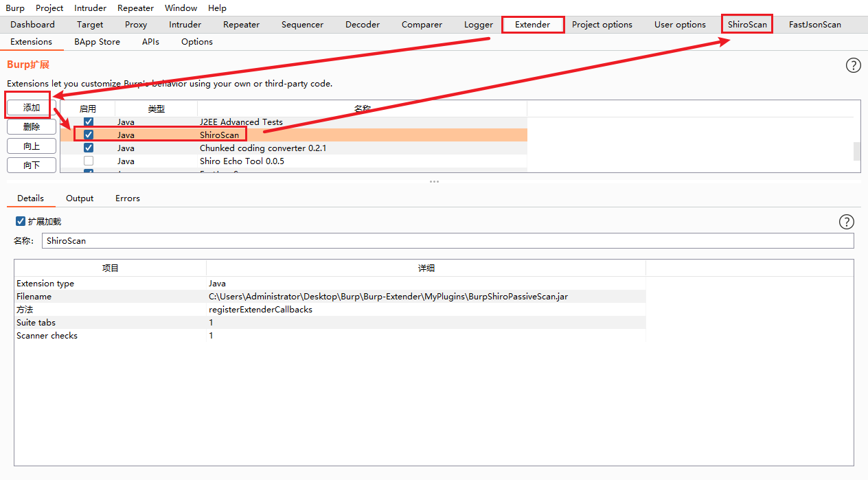Switch to the Target tab
The image size is (868, 480).
point(90,25)
